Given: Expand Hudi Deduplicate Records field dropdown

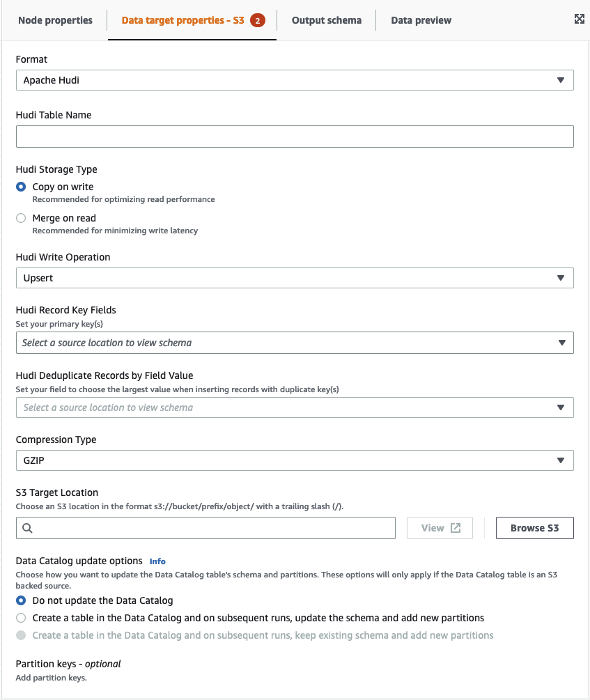Looking at the screenshot, I should pyautogui.click(x=295, y=407).
